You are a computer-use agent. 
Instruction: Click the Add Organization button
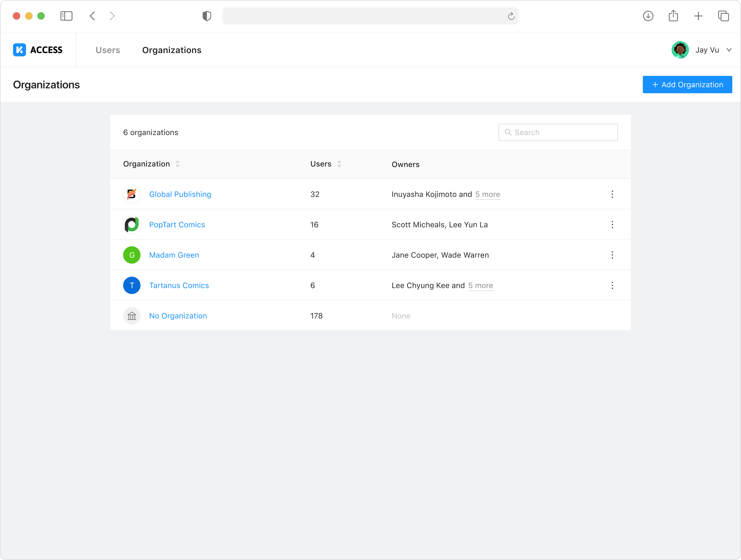(687, 84)
